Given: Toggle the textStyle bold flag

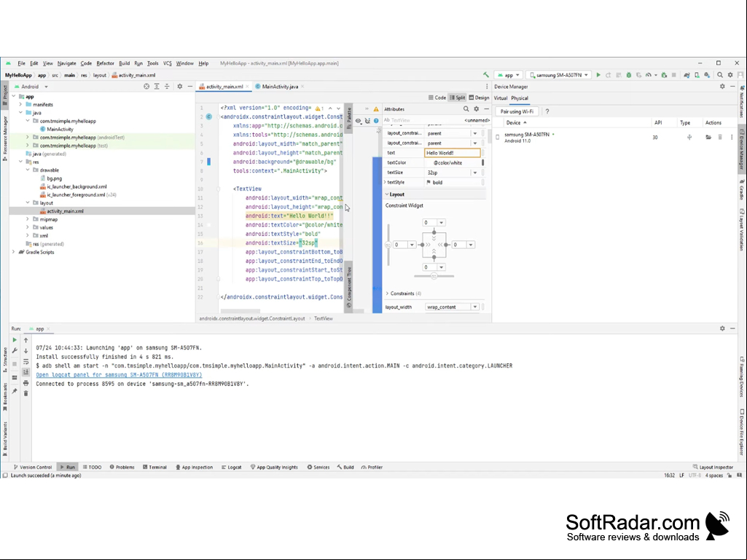Looking at the screenshot, I should point(429,182).
